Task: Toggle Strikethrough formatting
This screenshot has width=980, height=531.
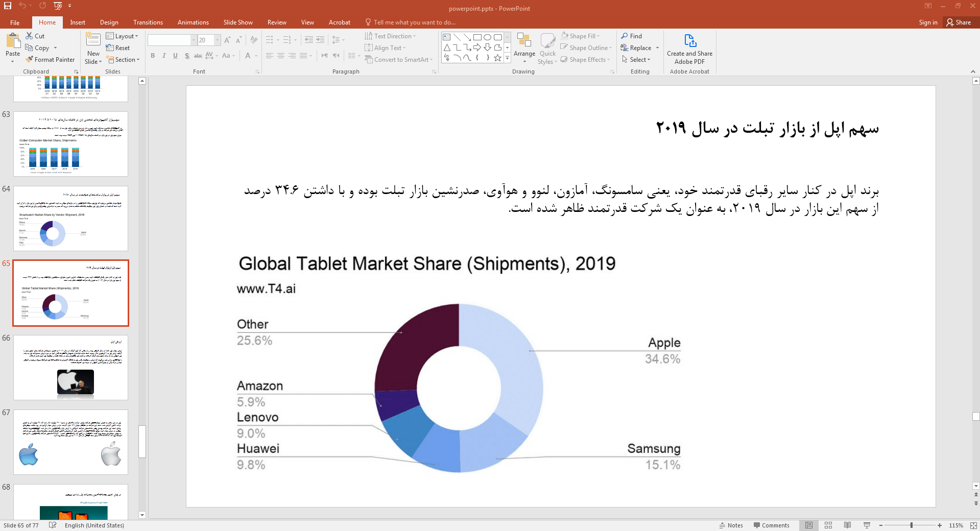Action: pyautogui.click(x=198, y=56)
